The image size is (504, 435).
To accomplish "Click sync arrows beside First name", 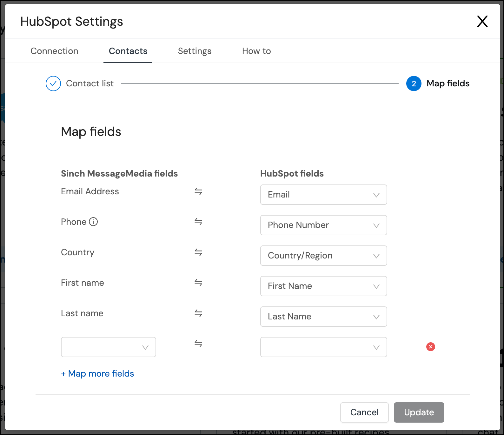I will (198, 283).
